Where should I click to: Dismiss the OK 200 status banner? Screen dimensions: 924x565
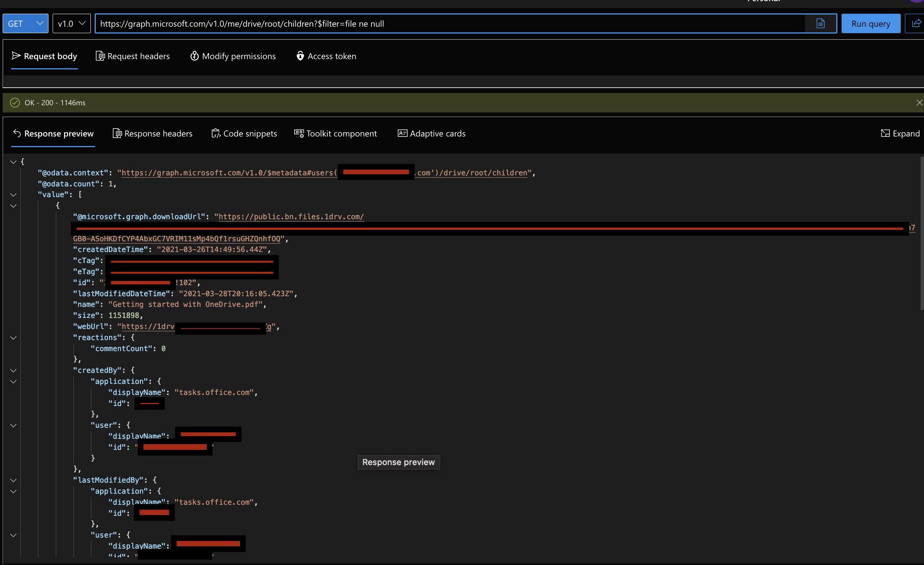tap(919, 103)
